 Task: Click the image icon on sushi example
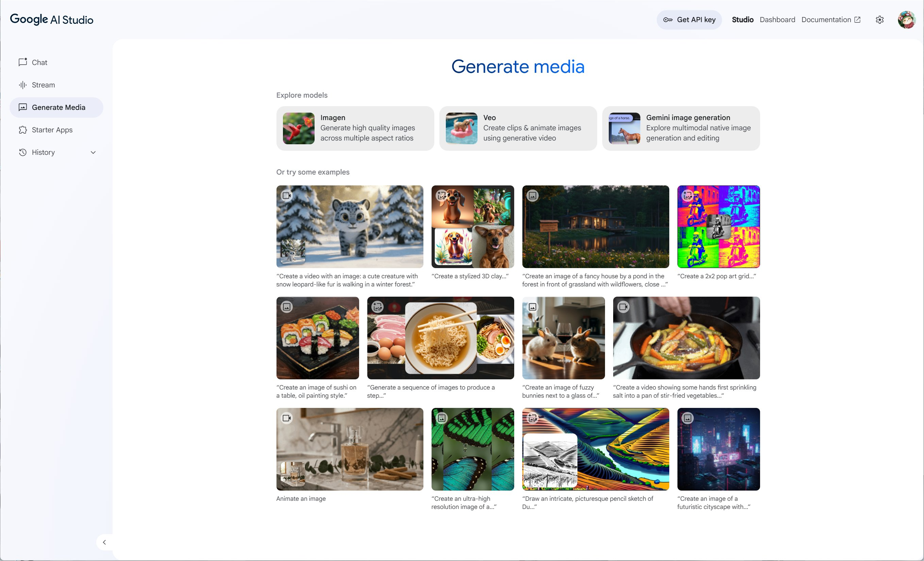click(x=287, y=307)
